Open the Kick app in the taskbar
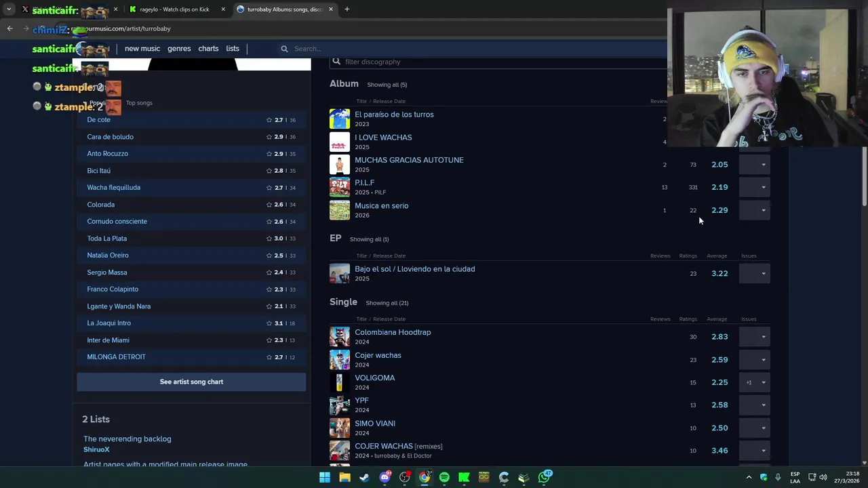Screen dimensions: 868x488 click(464, 477)
